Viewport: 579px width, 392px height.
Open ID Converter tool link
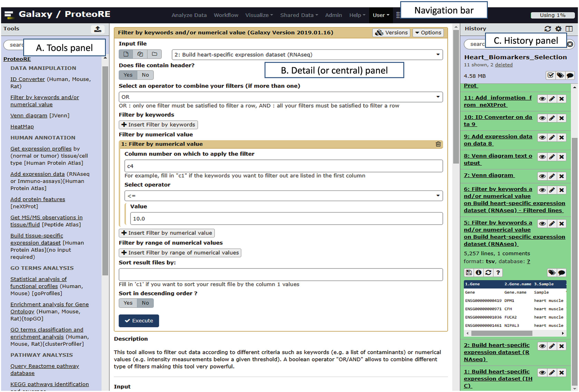point(28,79)
